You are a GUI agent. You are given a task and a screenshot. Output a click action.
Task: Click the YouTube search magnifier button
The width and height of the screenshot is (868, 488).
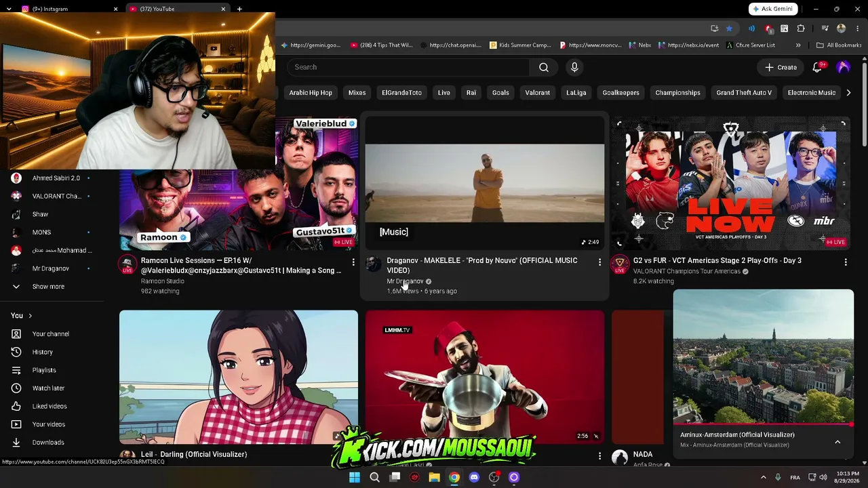(544, 67)
